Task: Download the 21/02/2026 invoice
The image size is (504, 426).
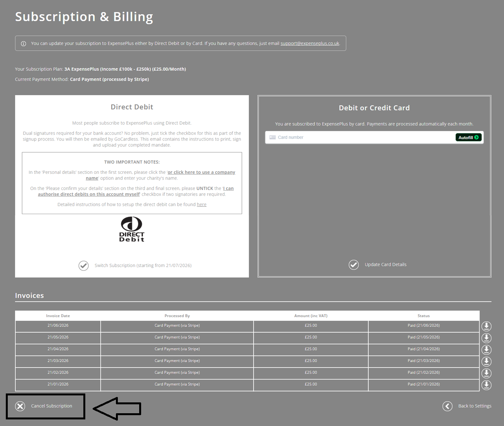Action: click(486, 373)
